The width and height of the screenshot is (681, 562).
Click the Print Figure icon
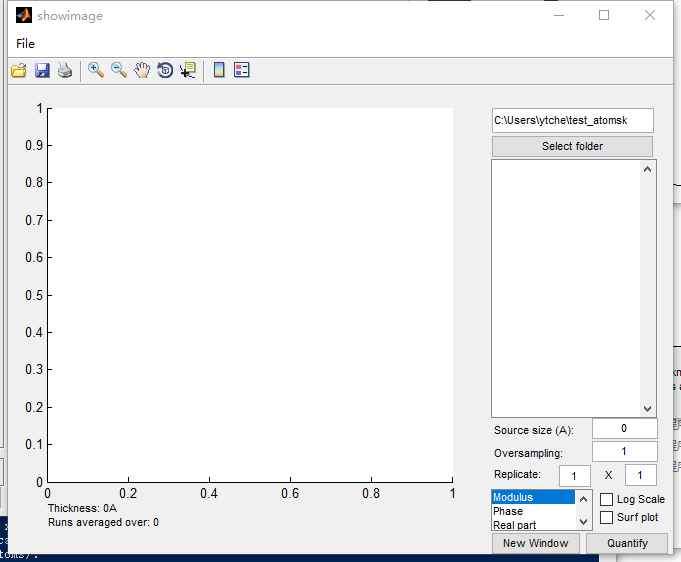pyautogui.click(x=65, y=70)
